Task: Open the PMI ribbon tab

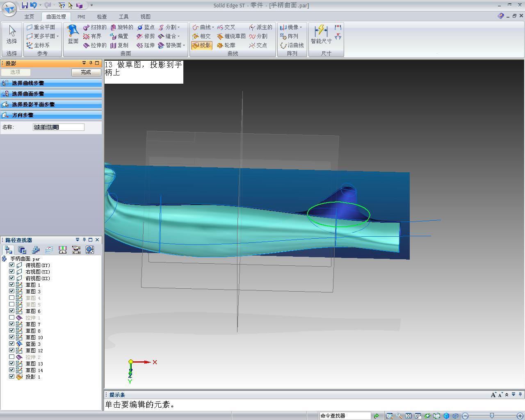Action: coord(81,17)
